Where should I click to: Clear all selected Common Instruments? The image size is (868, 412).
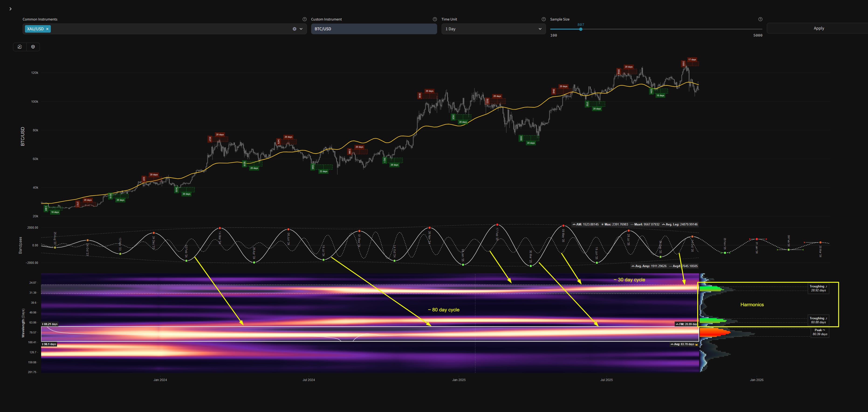(295, 29)
